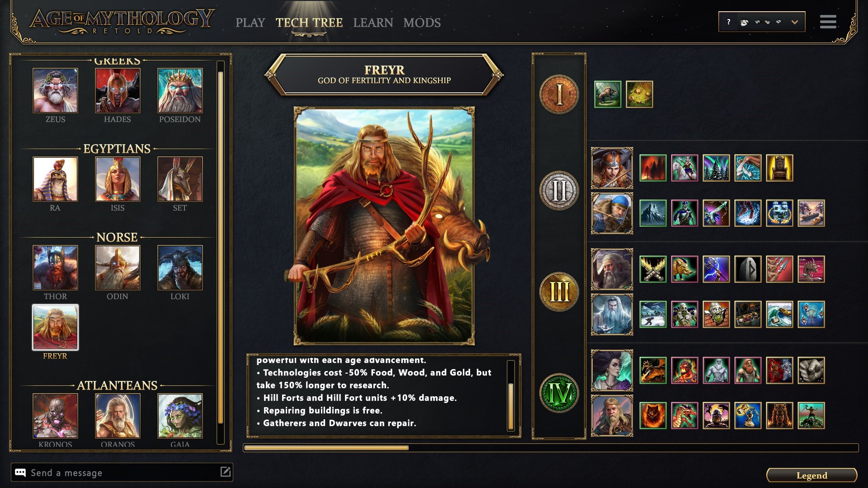
Task: Select the Age II silver medallion
Action: click(559, 191)
